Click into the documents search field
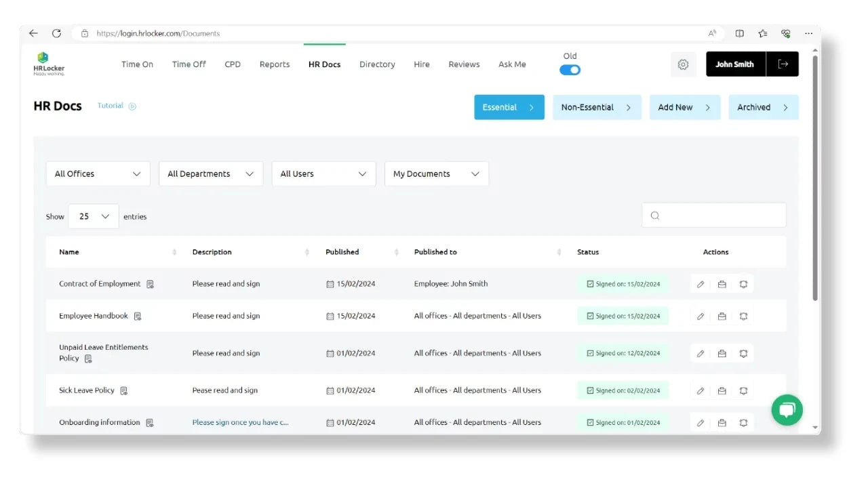868x488 pixels. coord(720,216)
